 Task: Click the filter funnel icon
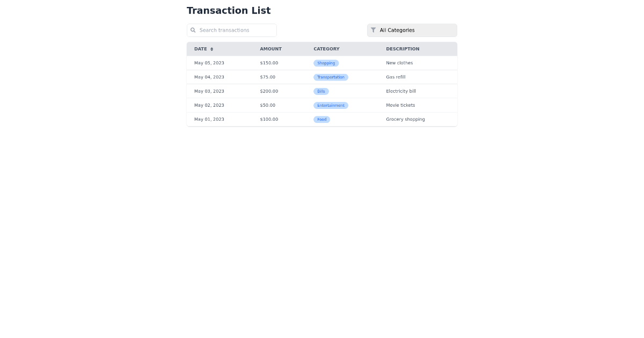coord(374,30)
